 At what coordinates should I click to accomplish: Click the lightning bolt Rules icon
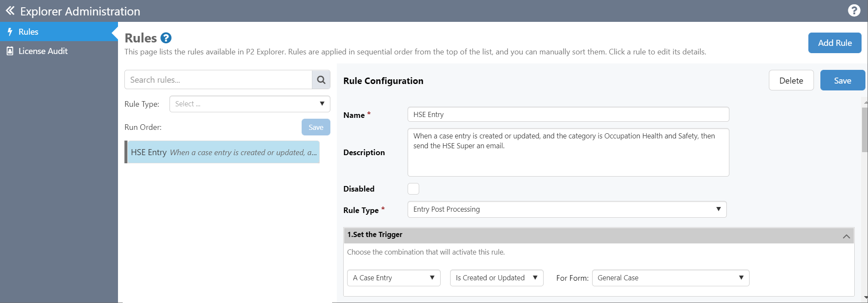tap(10, 32)
